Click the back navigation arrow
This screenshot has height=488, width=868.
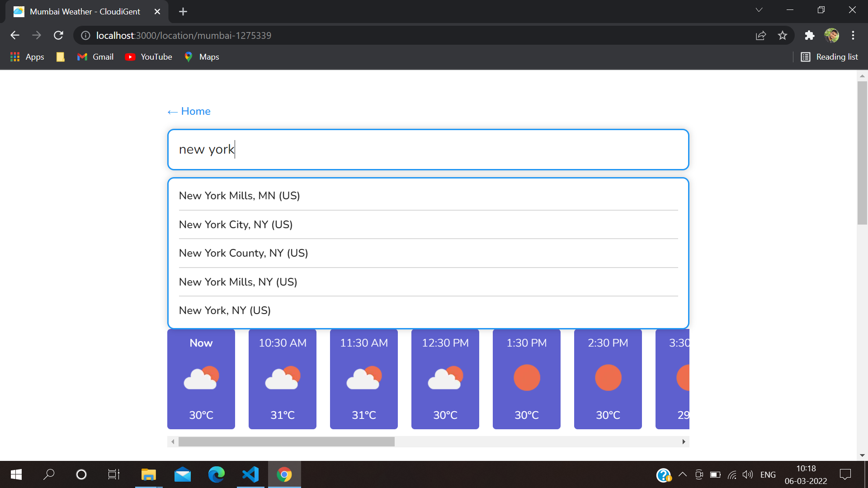(15, 35)
